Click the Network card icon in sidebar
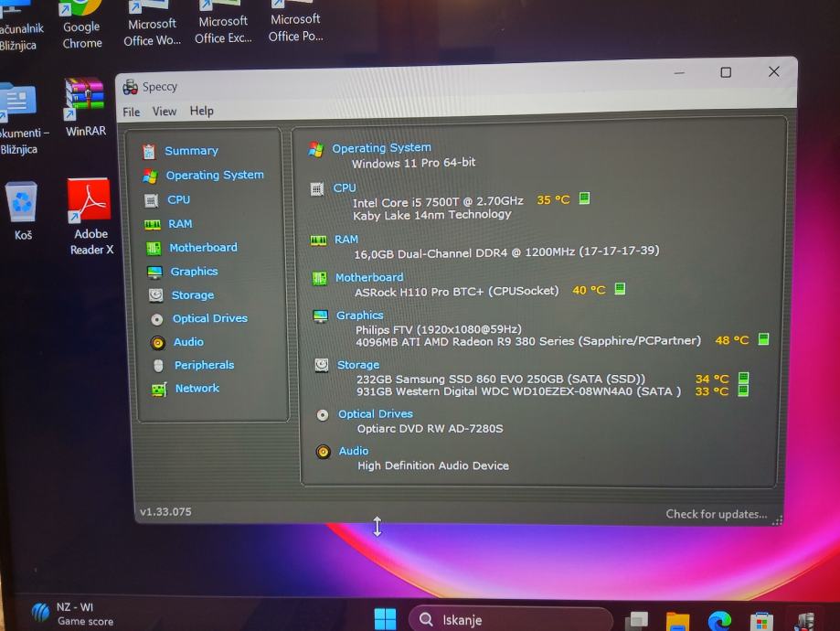840x631 pixels. [159, 390]
